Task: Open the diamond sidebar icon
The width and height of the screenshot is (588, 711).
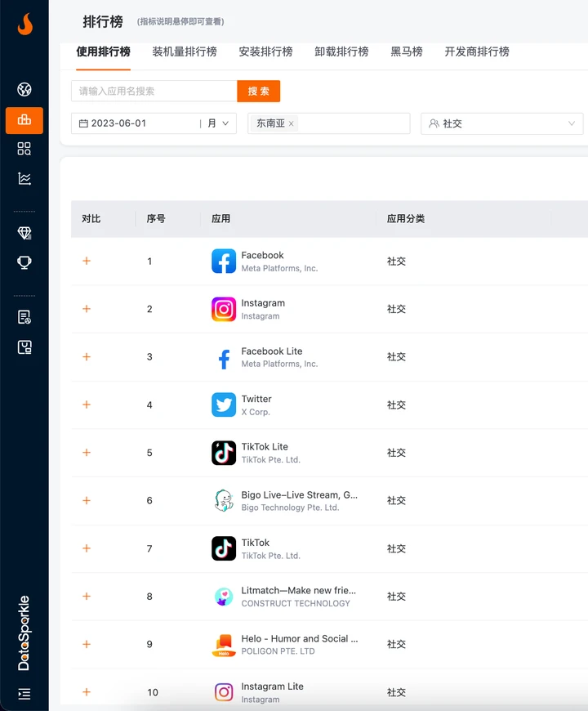Action: point(24,233)
